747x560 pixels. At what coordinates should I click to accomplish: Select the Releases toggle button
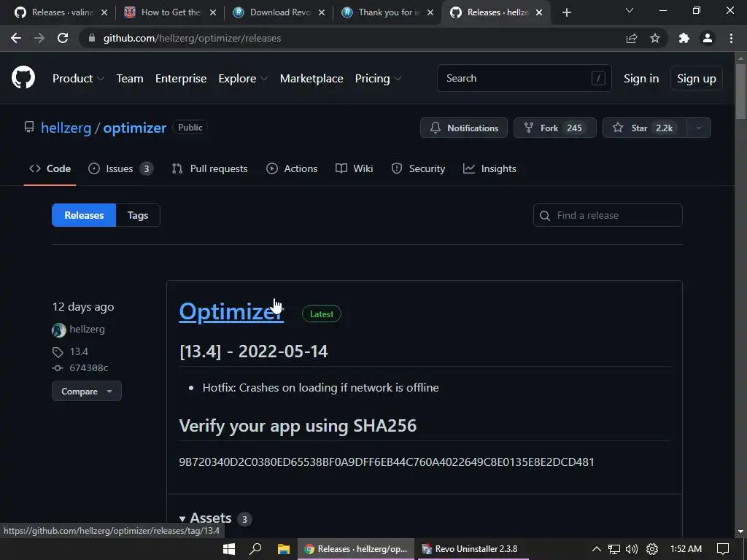tap(84, 215)
